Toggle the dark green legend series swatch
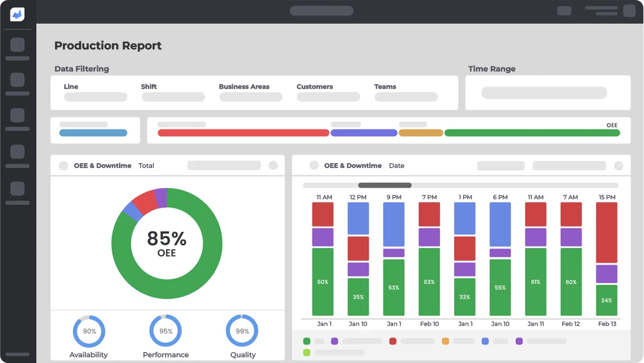Viewport: 644px width, 363px height. click(307, 342)
